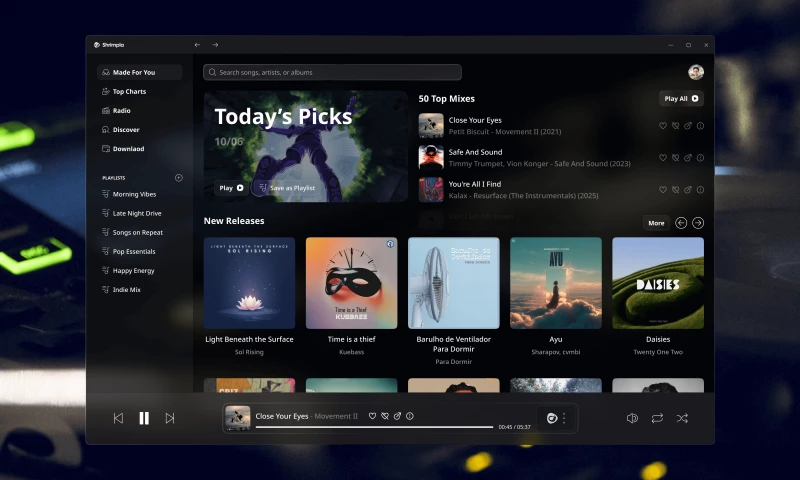Click artist name Twenty One Two
Viewport: 800px width, 480px height.
pyautogui.click(x=658, y=352)
